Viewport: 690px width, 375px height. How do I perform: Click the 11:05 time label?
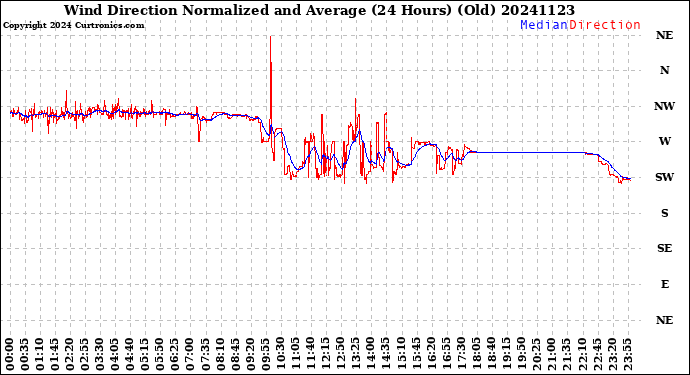(x=295, y=354)
